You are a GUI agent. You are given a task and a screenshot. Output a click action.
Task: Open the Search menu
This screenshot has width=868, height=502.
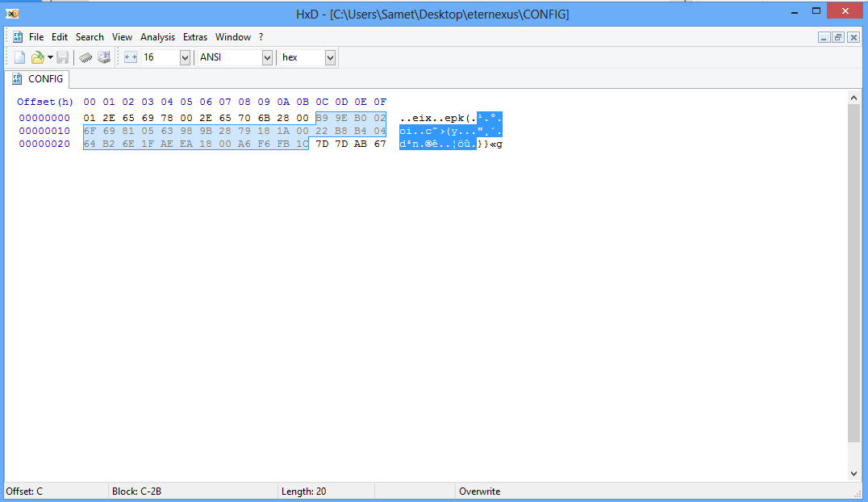tap(90, 37)
